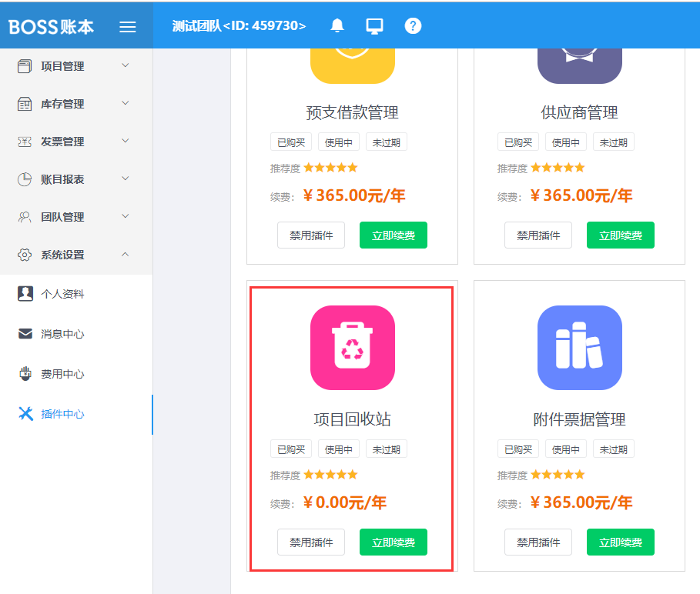Click the 消息中心 envelope icon
This screenshot has width=700, height=594.
point(25,334)
